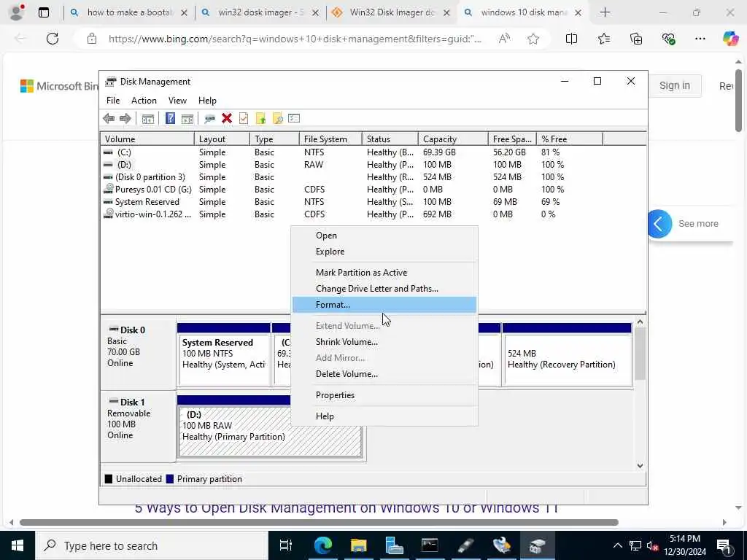
Task: Choose Properties in the context menu
Action: (x=384, y=395)
